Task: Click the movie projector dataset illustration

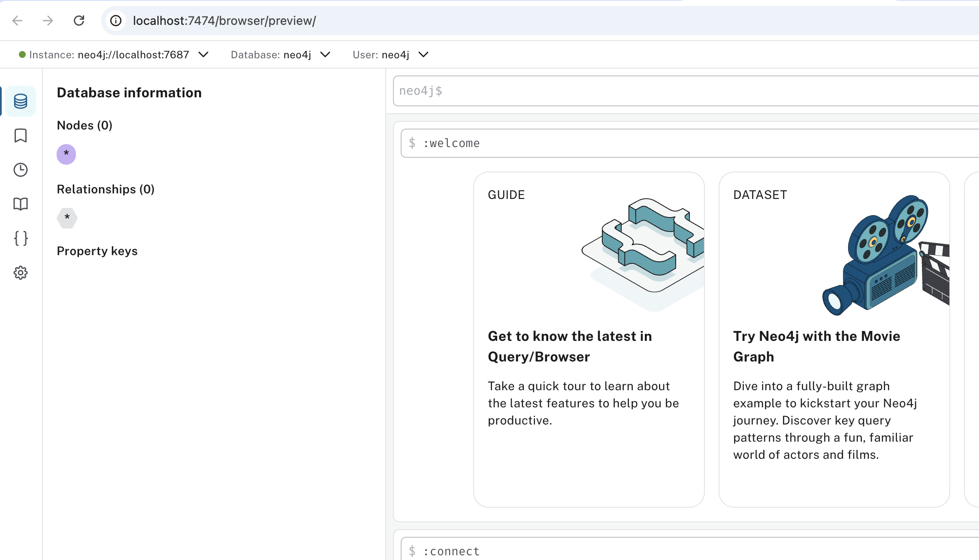Action: pos(886,255)
